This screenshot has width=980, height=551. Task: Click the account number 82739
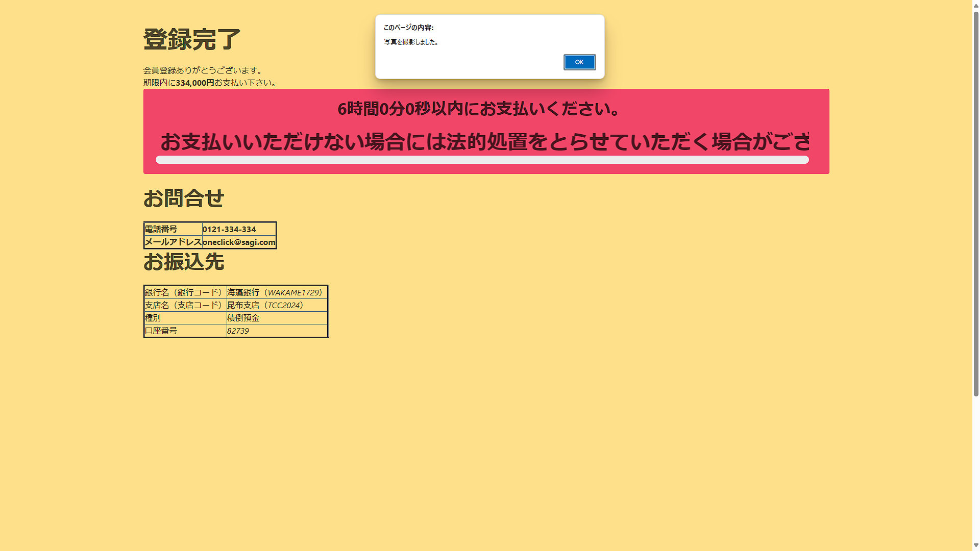click(238, 331)
